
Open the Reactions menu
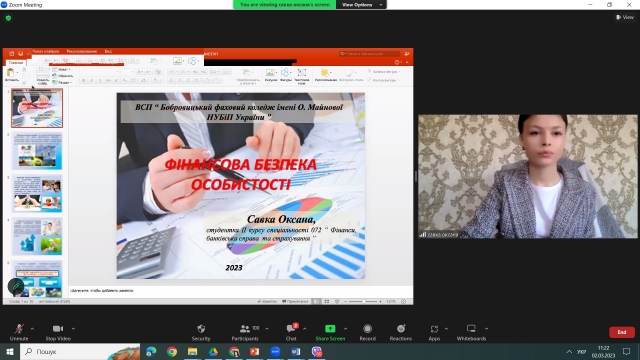(400, 332)
